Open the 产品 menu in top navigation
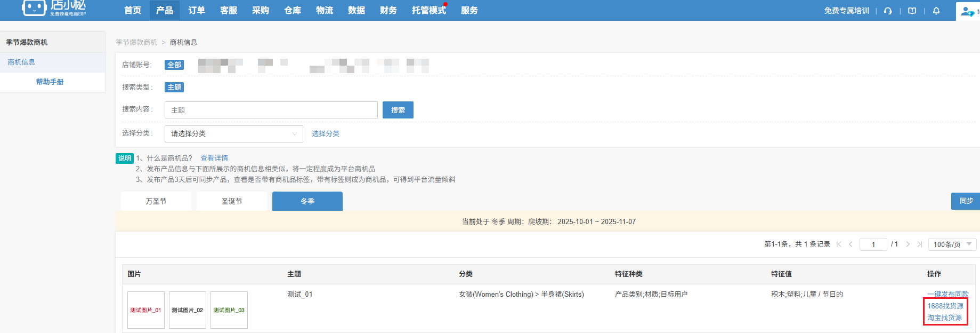This screenshot has width=980, height=333. pos(164,10)
